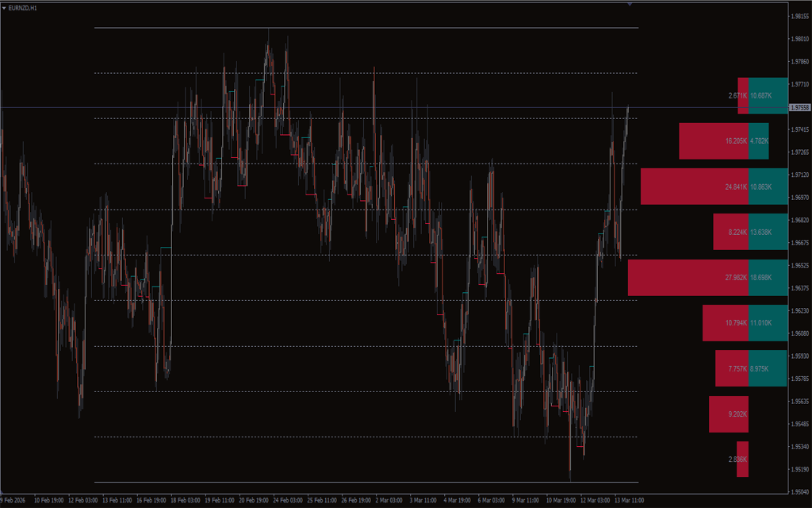Click the 9 Feb 2026 date label
This screenshot has height=508, width=812.
coord(13,501)
